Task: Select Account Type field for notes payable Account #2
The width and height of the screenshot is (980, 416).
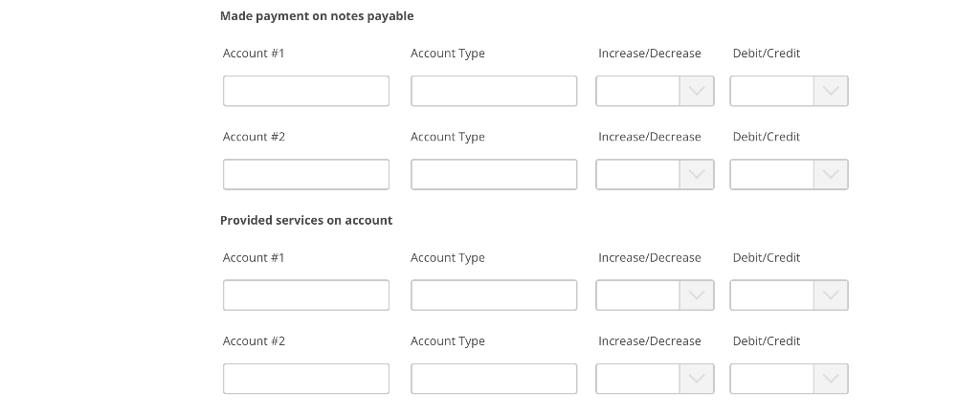Action: coord(494,174)
